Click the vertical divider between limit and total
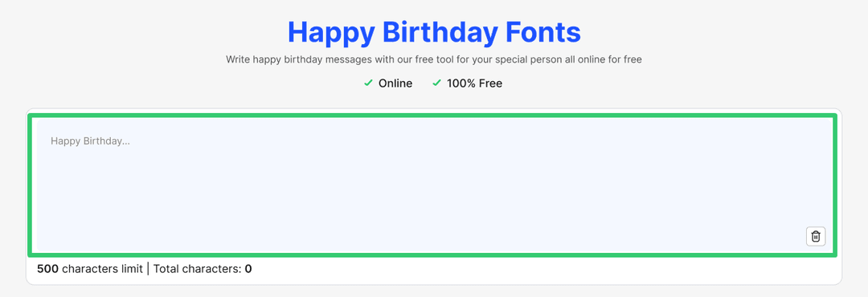 click(x=149, y=270)
